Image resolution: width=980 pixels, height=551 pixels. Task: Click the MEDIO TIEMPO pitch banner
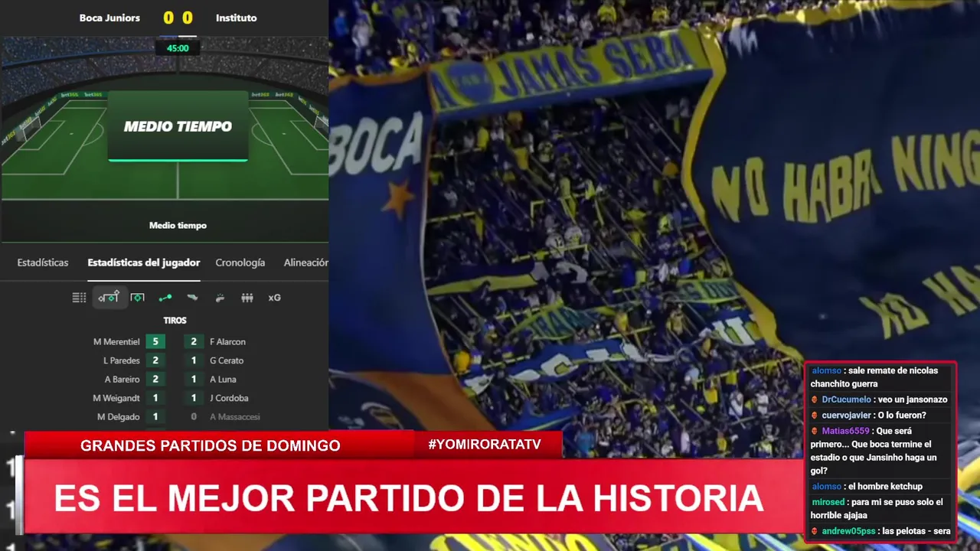coord(178,126)
